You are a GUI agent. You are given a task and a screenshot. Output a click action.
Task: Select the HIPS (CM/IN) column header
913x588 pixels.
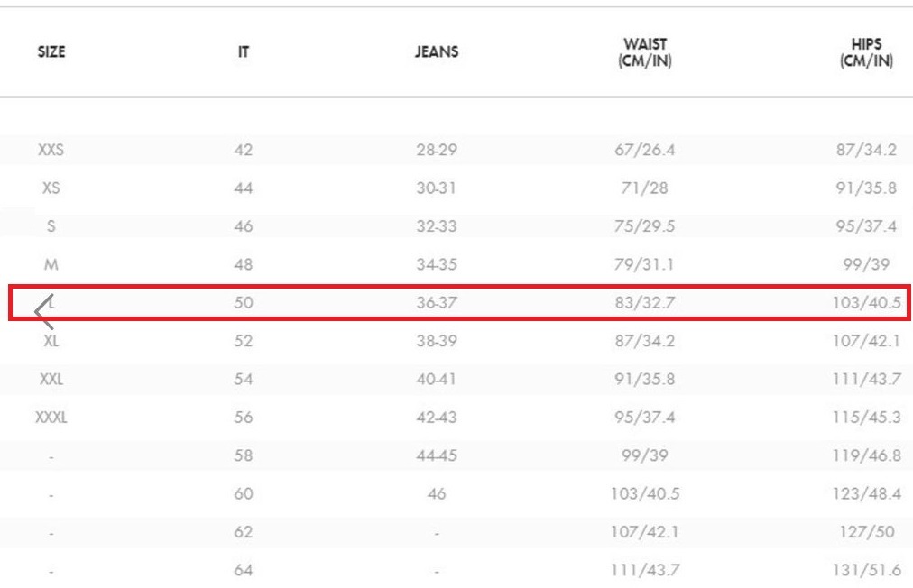click(866, 52)
